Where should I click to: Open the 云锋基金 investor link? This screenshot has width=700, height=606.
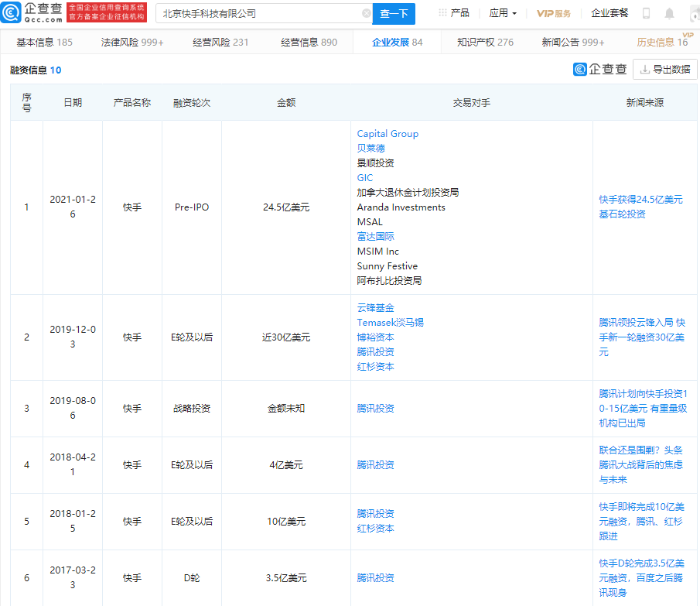click(375, 308)
